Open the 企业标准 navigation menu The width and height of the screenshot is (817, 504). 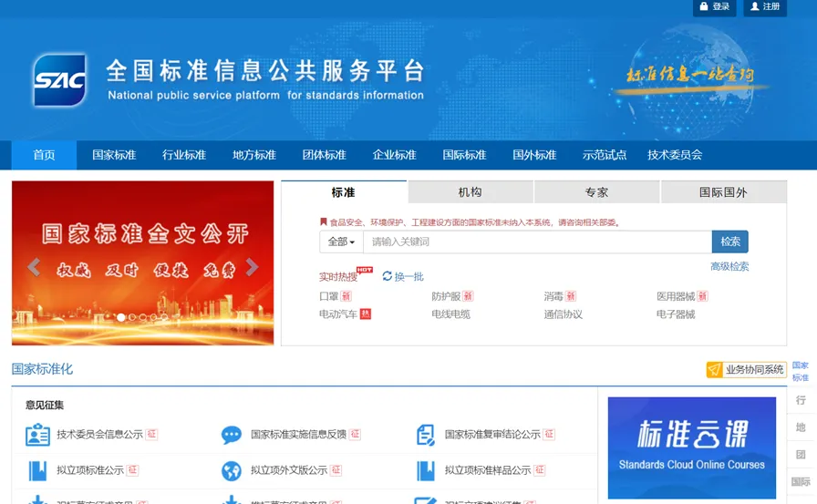tap(395, 155)
